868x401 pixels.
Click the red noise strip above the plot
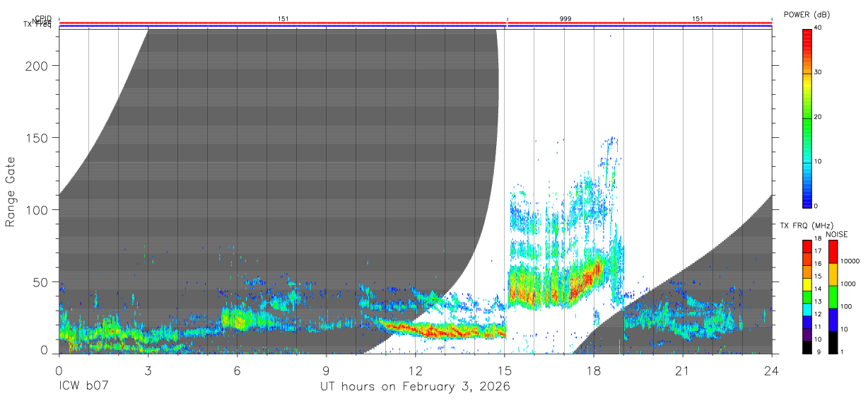[x=416, y=23]
